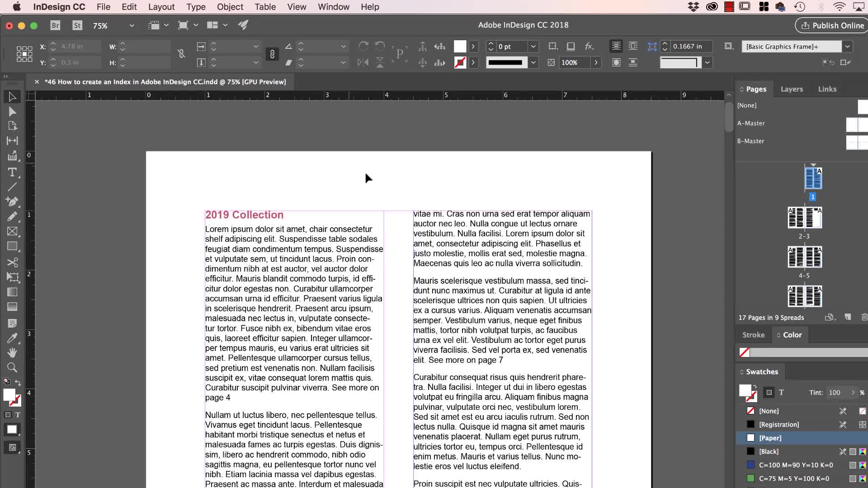The image size is (868, 488).
Task: Select the Pencil tool
Action: coord(12,216)
